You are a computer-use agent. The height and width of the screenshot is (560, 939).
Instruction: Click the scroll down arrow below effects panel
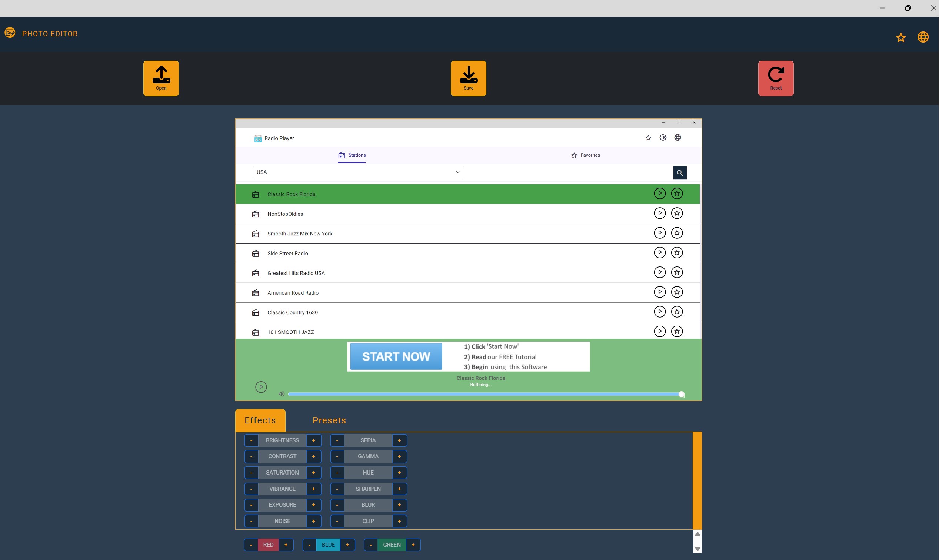[697, 549]
